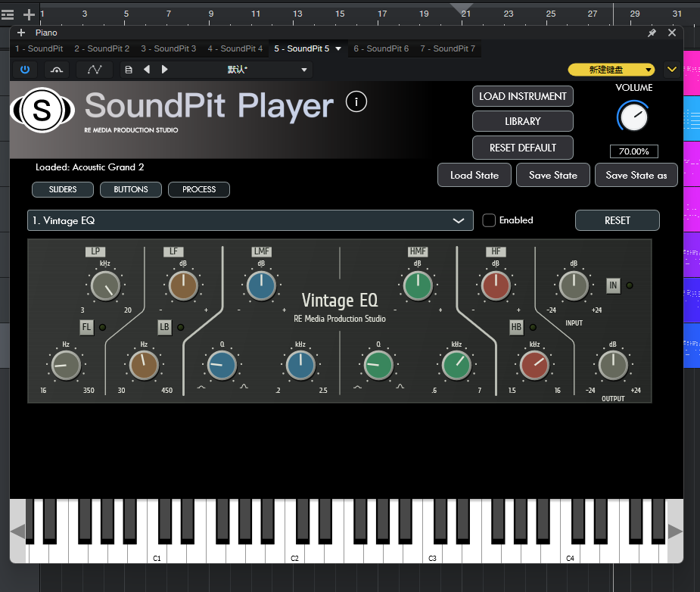Open the PROCESS section
This screenshot has width=700, height=592.
click(199, 189)
